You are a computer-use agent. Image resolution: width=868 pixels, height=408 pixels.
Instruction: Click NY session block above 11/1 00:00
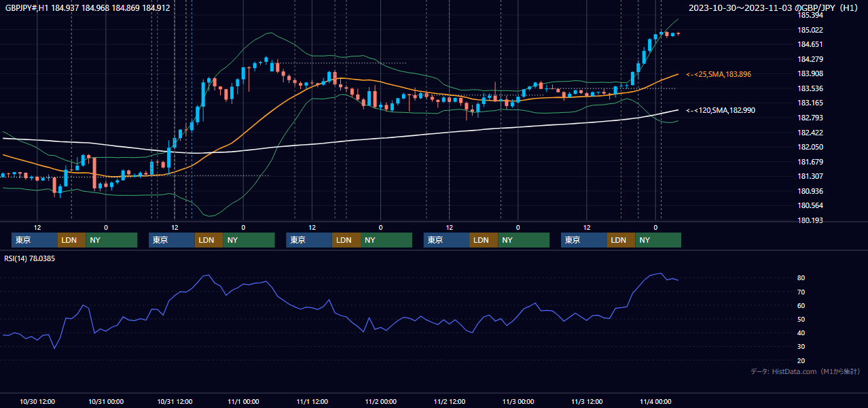(249, 240)
